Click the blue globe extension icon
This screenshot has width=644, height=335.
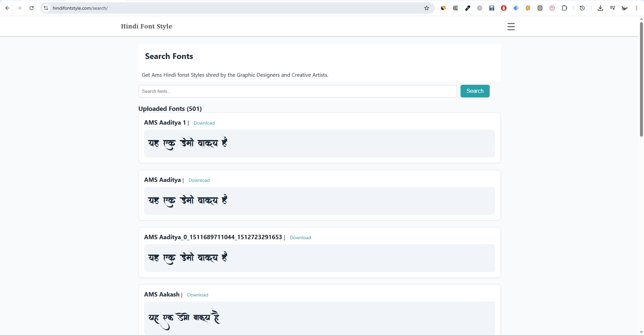[516, 8]
